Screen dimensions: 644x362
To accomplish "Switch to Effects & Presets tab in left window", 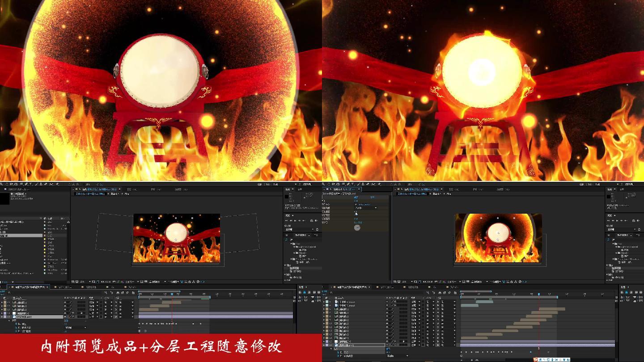I will 301,235.
